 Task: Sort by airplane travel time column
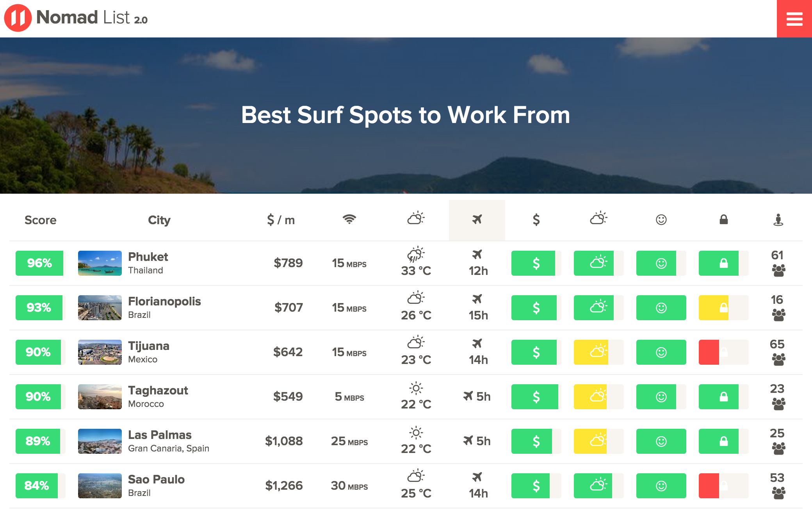(x=477, y=219)
